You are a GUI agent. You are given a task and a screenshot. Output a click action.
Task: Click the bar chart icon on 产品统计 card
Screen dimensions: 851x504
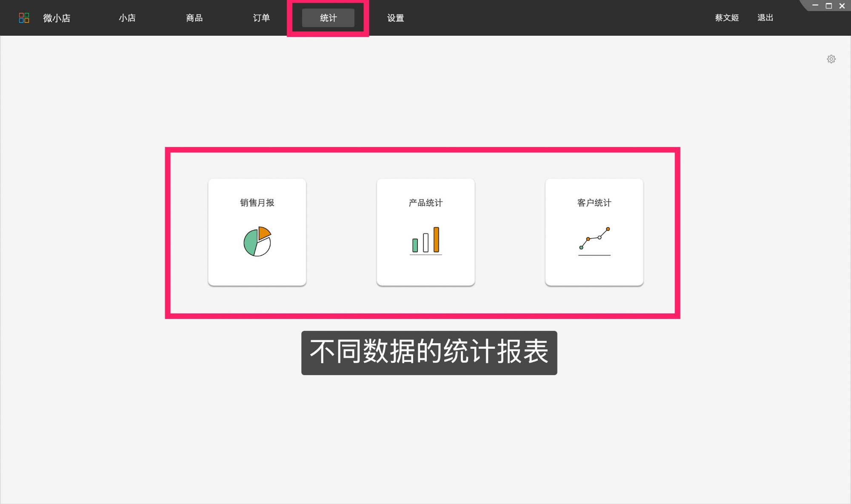point(426,240)
